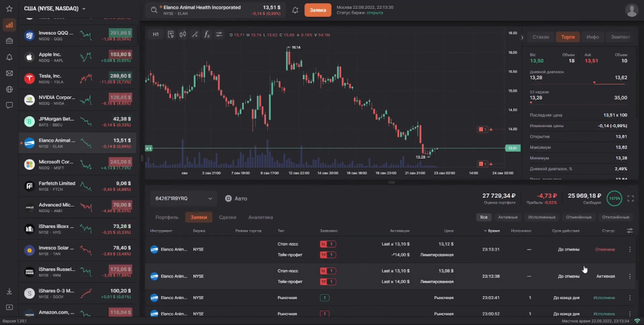The width and height of the screenshot is (644, 325).
Task: Switch to the Стакан tab
Action: tap(540, 37)
